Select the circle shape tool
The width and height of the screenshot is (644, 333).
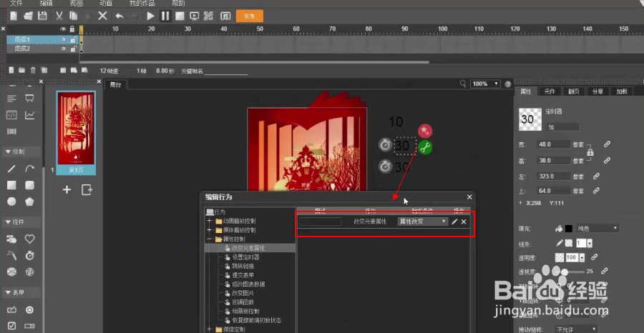click(12, 202)
